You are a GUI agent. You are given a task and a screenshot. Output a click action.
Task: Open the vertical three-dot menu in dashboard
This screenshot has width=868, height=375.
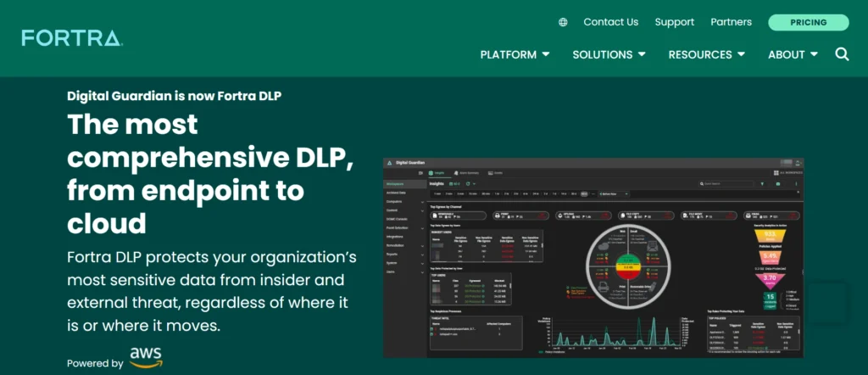796,184
